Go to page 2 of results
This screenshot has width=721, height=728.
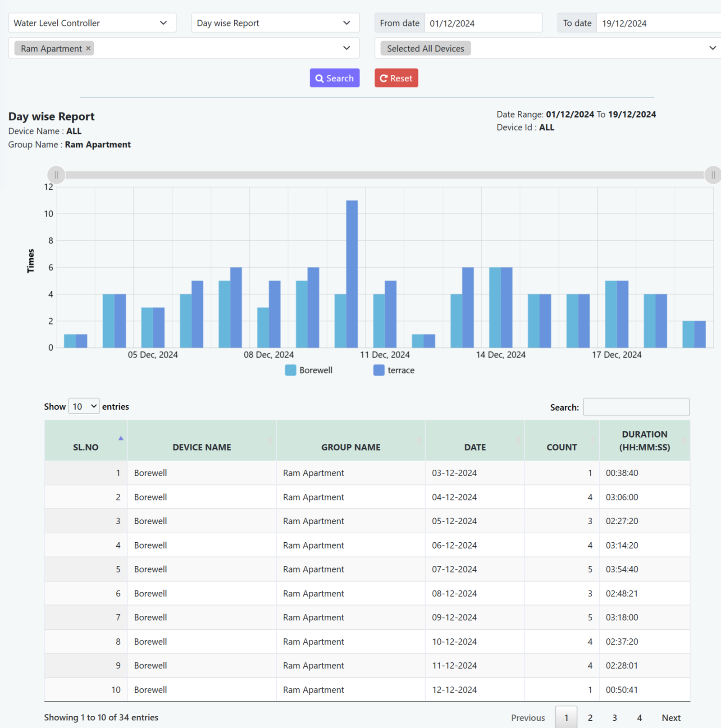coord(590,718)
